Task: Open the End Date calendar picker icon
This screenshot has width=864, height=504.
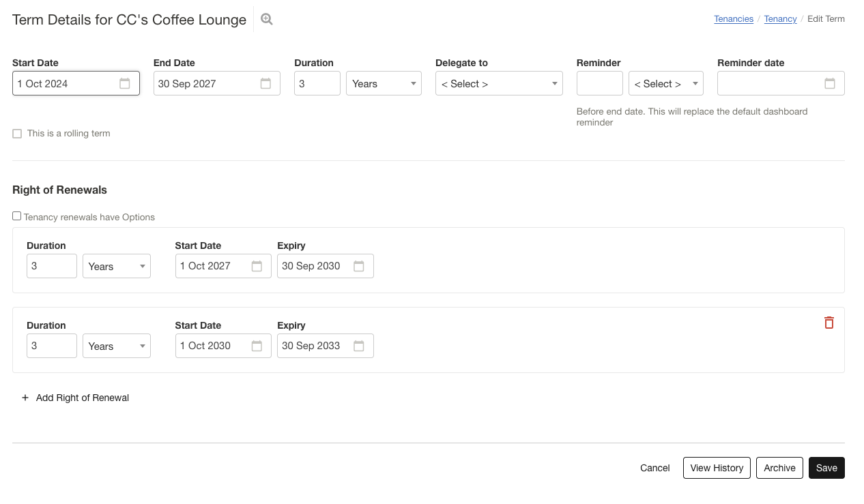Action: (x=265, y=83)
